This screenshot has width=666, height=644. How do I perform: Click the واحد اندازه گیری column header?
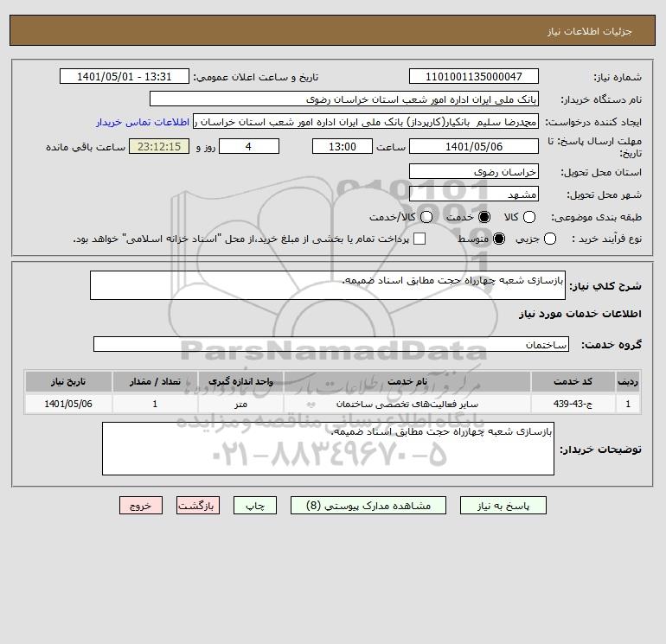click(x=240, y=381)
